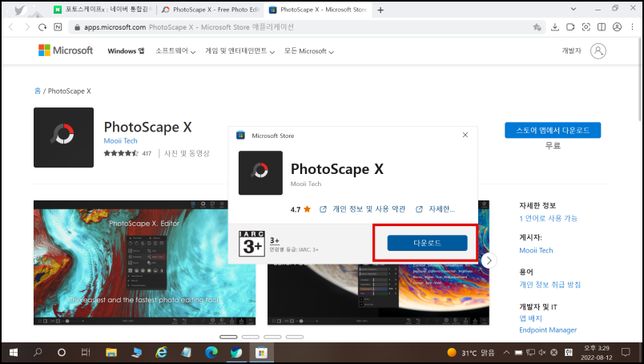Screen dimensions: 644x364
Task: Click the IARC 3+ rating badge
Action: coord(252,244)
